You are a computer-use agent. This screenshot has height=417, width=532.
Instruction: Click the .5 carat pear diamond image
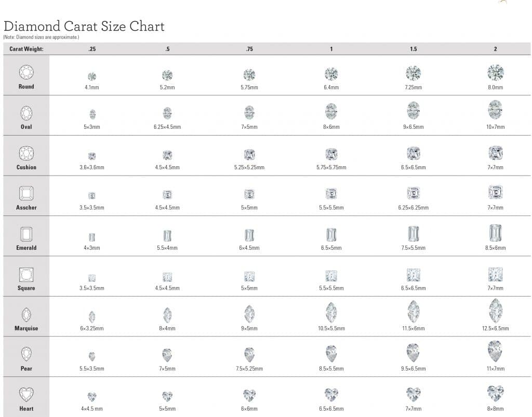tap(167, 354)
